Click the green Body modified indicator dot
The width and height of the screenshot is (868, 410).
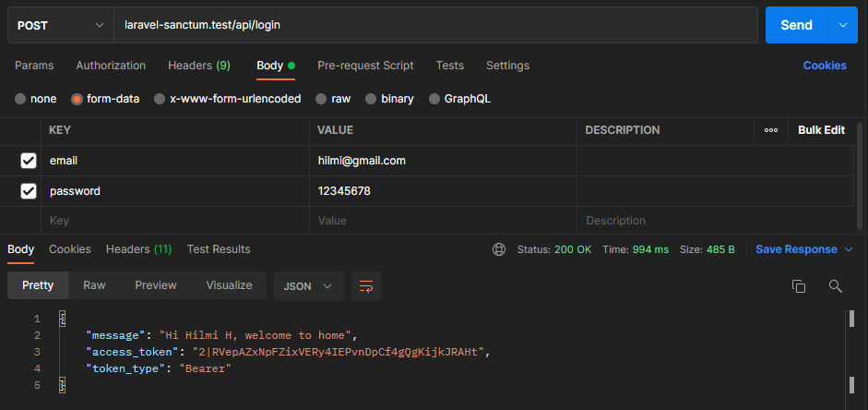291,66
